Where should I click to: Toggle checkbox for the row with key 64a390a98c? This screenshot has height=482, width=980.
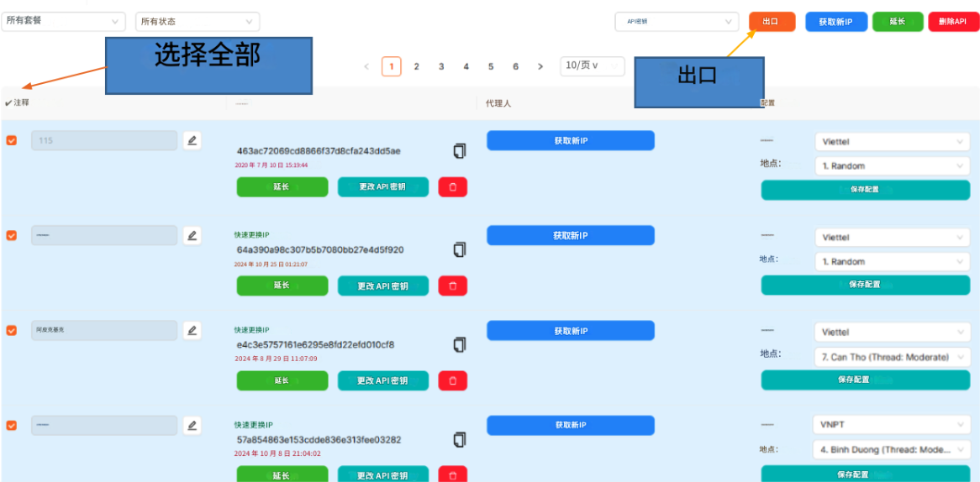(x=11, y=236)
